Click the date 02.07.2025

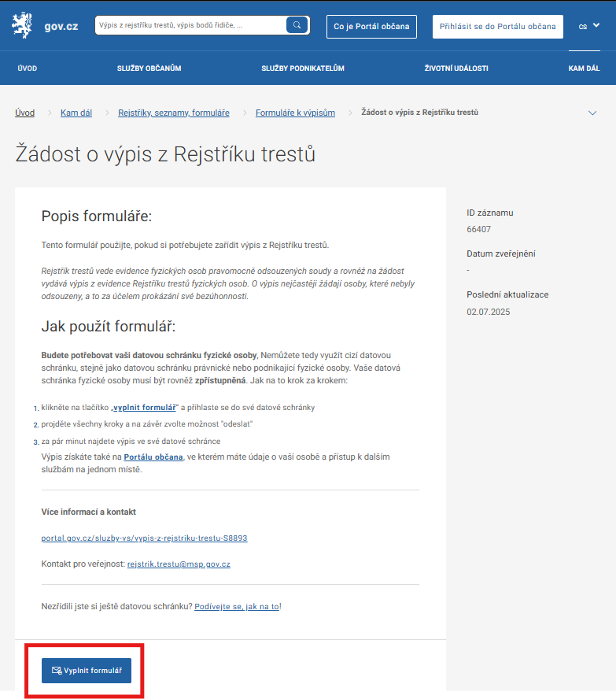[489, 312]
